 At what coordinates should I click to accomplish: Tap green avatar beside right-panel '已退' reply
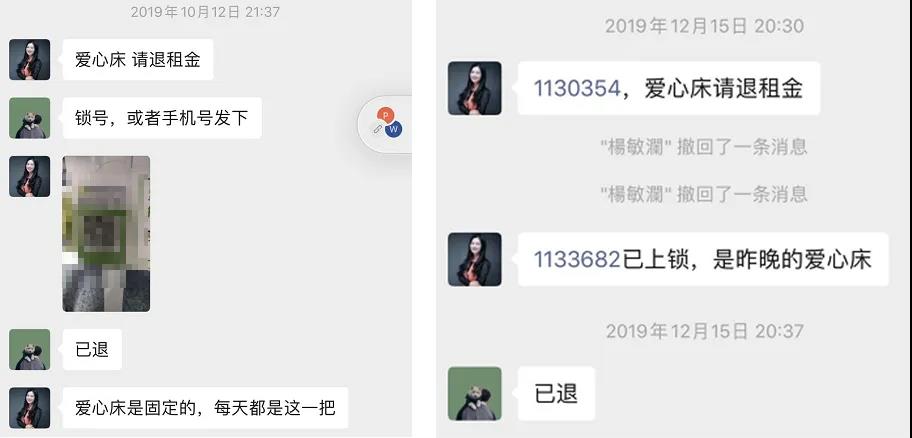475,393
